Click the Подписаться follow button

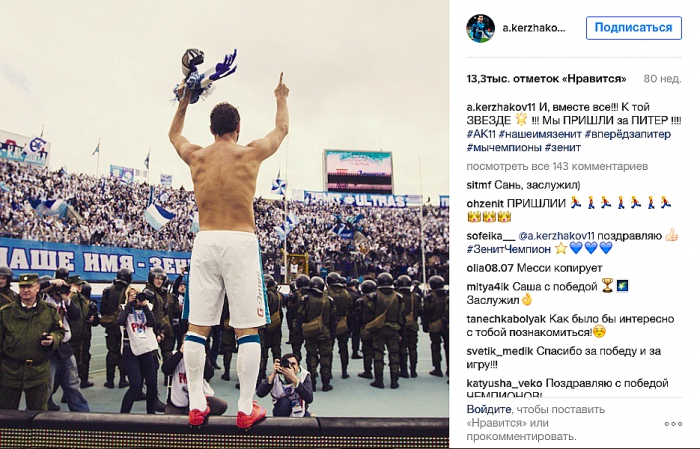tap(633, 28)
